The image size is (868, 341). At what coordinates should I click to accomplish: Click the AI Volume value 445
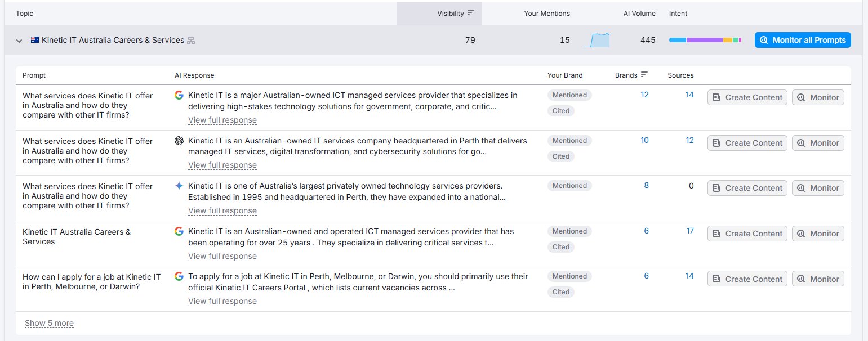(x=648, y=40)
